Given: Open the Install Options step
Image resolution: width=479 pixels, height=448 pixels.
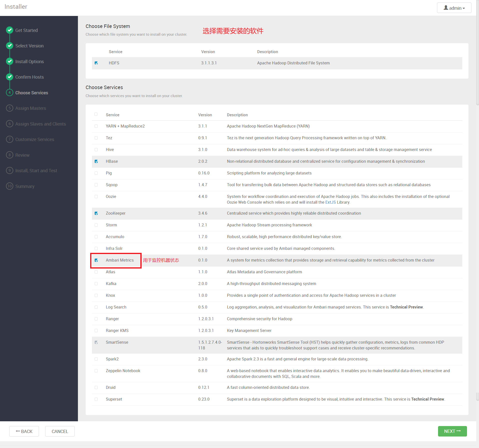Looking at the screenshot, I should [x=29, y=61].
